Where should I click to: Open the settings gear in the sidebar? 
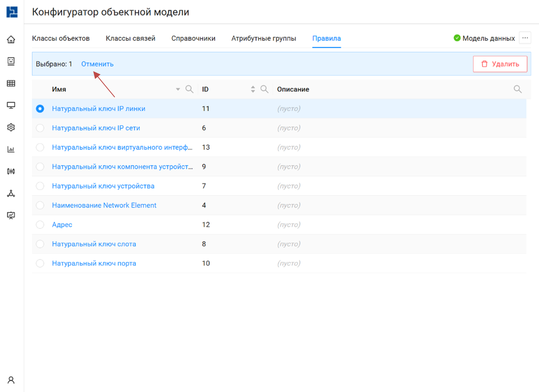[11, 127]
